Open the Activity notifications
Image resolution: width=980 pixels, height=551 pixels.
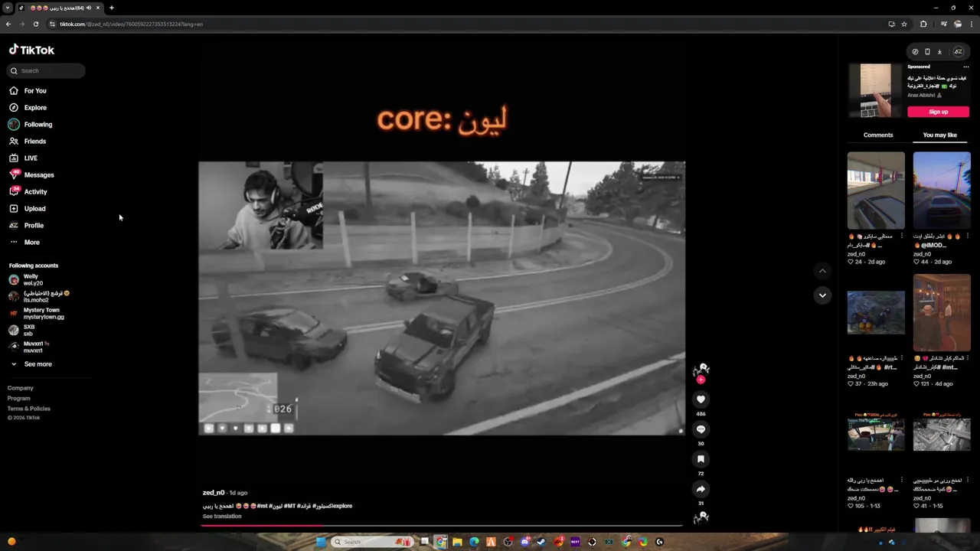point(28,191)
